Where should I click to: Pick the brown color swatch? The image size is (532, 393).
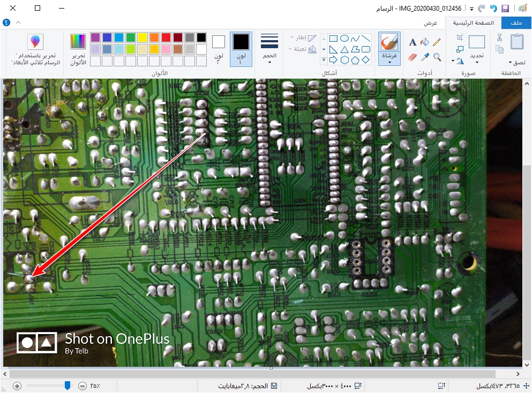tap(178, 49)
